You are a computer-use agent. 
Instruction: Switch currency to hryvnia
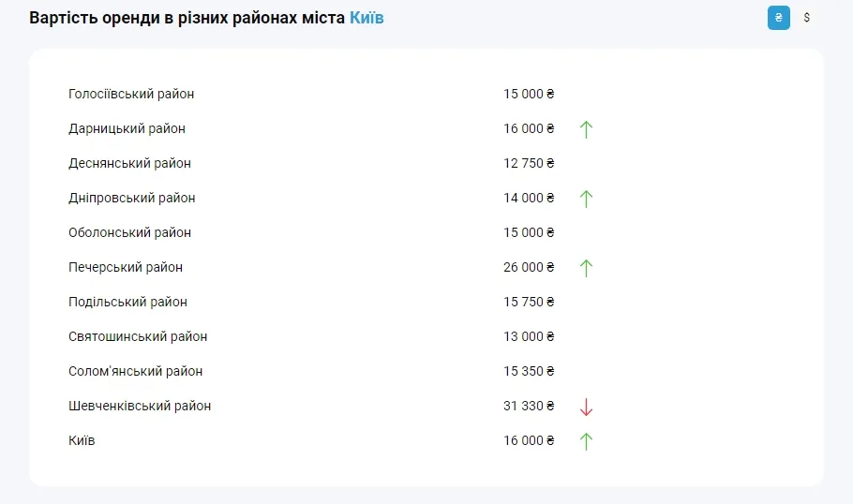[778, 18]
